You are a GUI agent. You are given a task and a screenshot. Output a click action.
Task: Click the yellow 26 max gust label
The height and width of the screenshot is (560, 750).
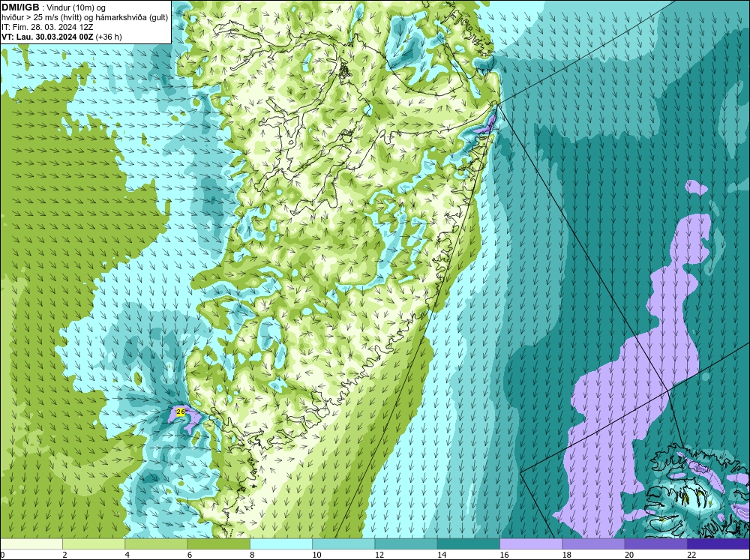point(180,412)
